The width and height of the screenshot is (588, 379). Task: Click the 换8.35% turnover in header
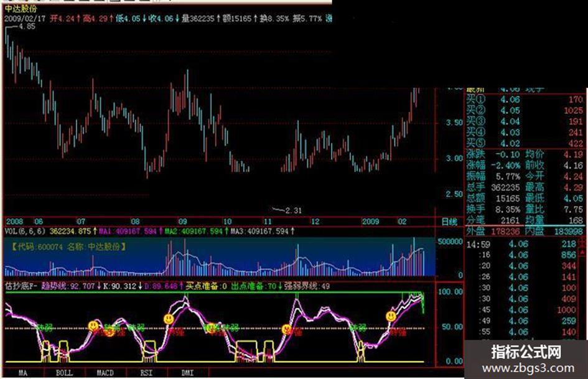(274, 19)
